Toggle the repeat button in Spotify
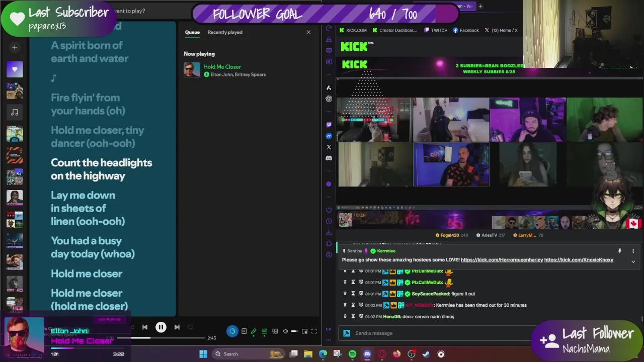Viewport: 644px width, 362px height. tap(191, 327)
